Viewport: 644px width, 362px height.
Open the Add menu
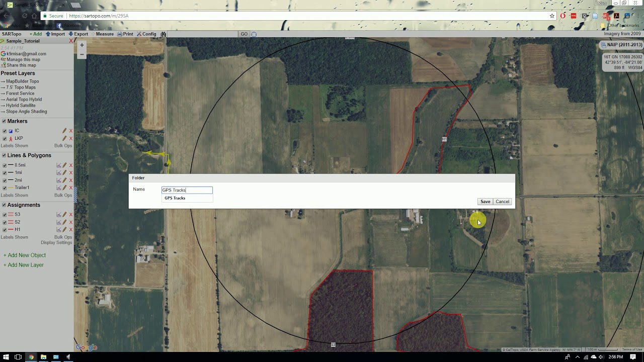click(35, 34)
